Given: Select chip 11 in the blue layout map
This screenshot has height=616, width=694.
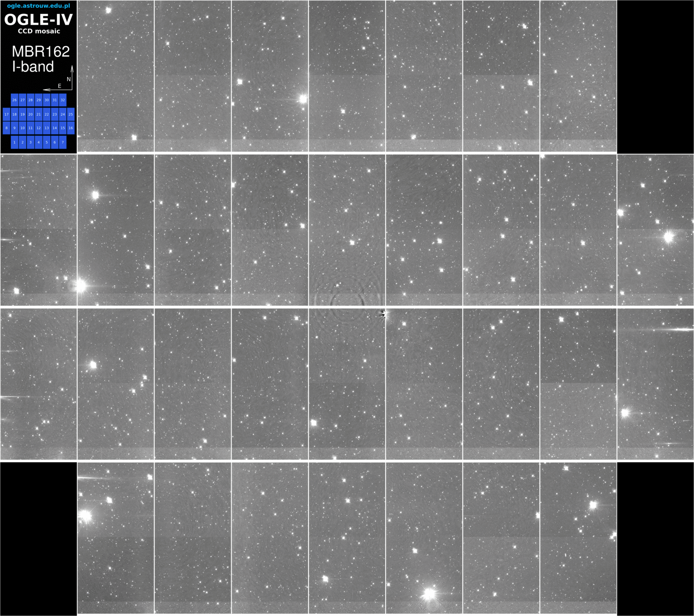Looking at the screenshot, I should point(30,128).
